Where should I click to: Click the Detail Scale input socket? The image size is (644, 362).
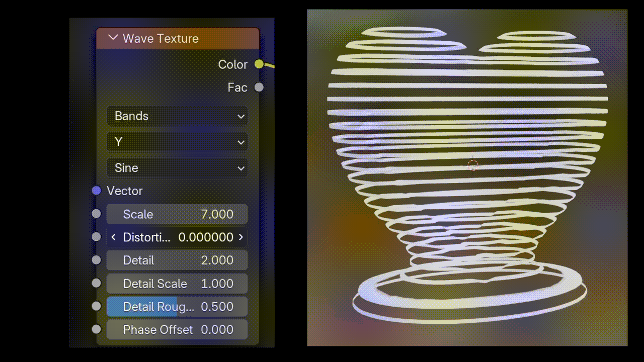(x=97, y=283)
